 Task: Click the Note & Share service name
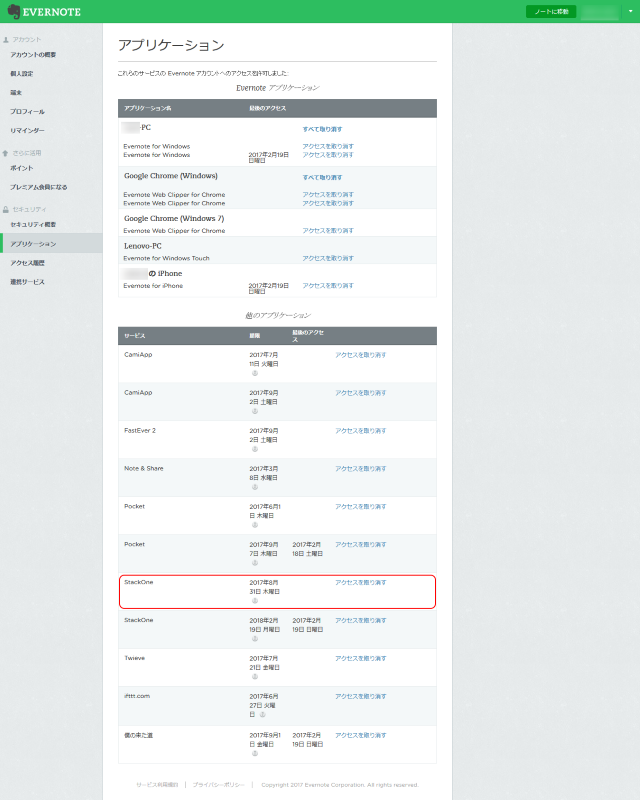click(144, 468)
